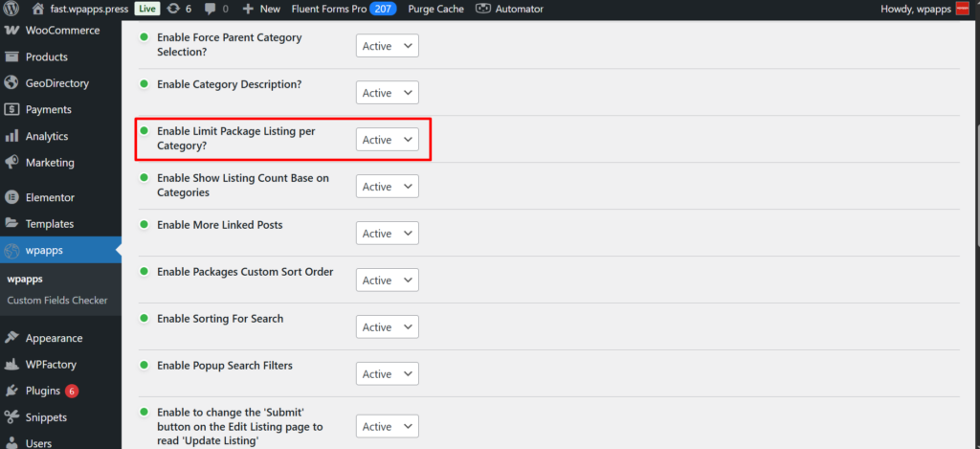Click the Analytics bar chart icon
This screenshot has height=449, width=980.
coord(12,137)
